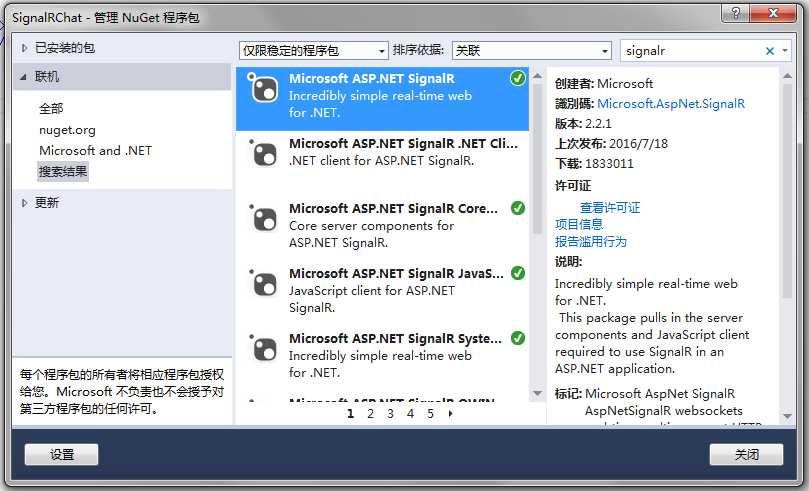This screenshot has width=809, height=491.
Task: Select the Microsoft ASP.NET SignalR System.Web package
Action: [382, 359]
